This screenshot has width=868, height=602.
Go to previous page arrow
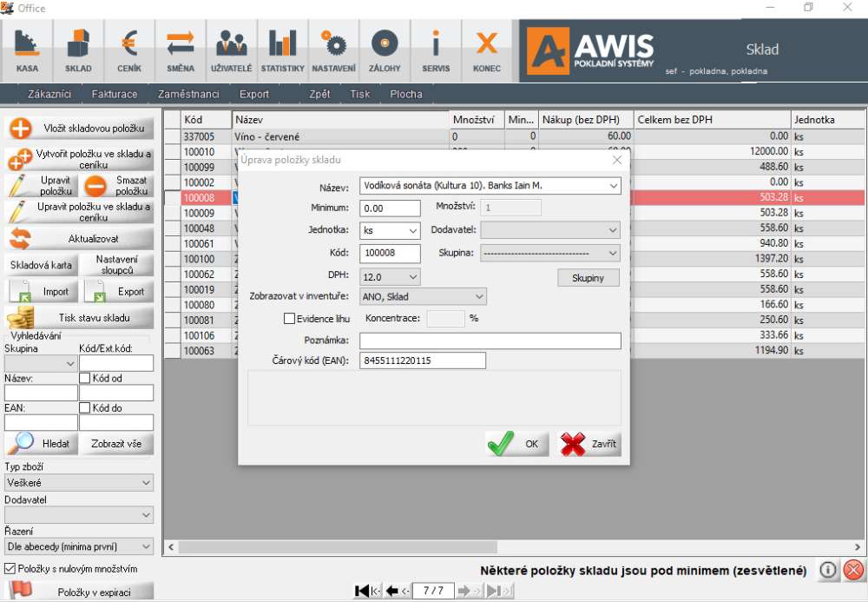(x=397, y=591)
